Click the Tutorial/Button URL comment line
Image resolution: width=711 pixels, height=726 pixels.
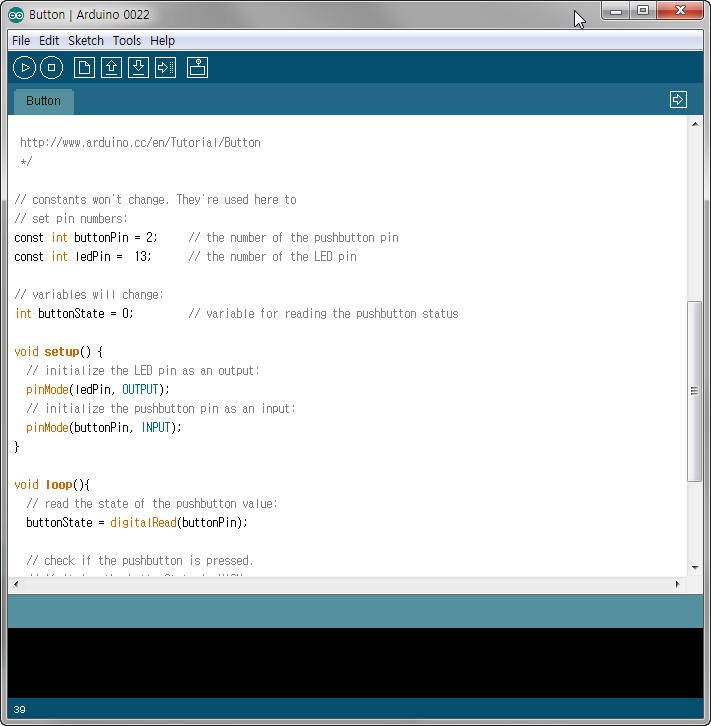140,143
